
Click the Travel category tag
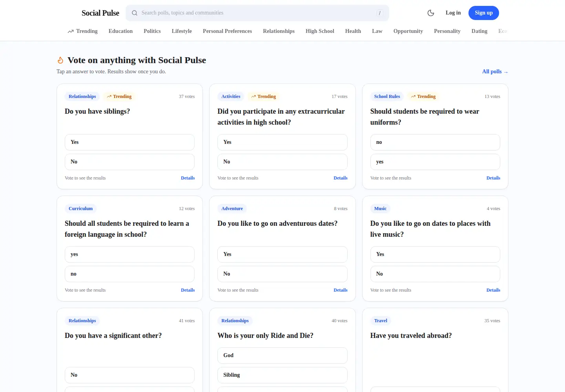381,321
